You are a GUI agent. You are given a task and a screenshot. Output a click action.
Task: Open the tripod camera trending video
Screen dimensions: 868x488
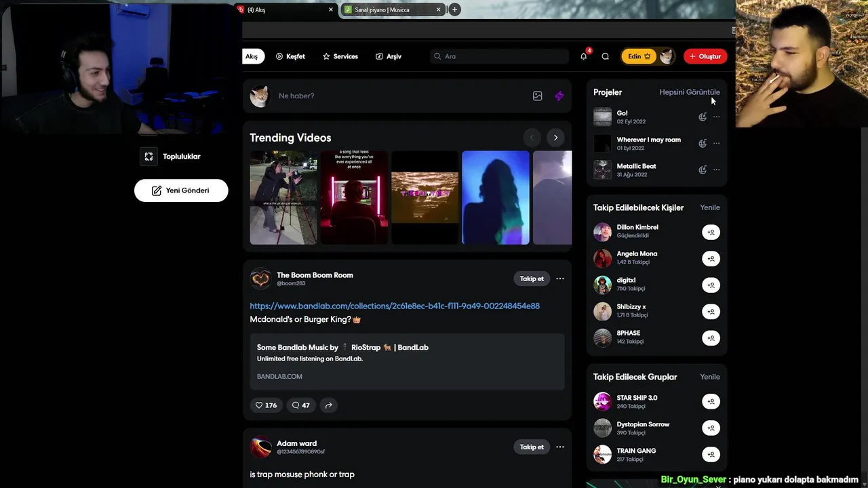pos(283,197)
